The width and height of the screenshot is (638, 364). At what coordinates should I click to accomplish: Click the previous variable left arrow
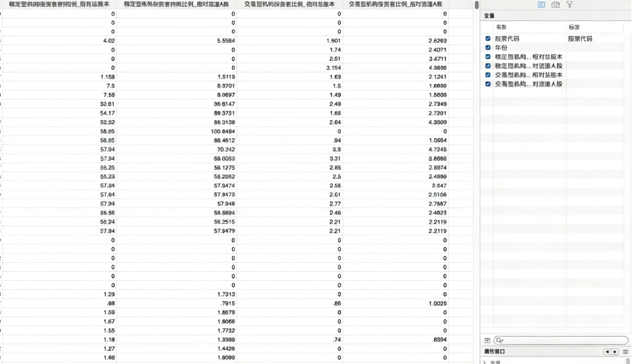point(607,352)
